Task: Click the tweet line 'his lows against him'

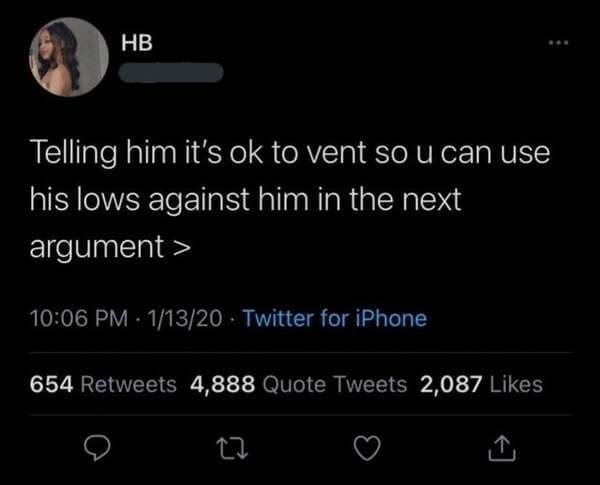Action: 246,200
